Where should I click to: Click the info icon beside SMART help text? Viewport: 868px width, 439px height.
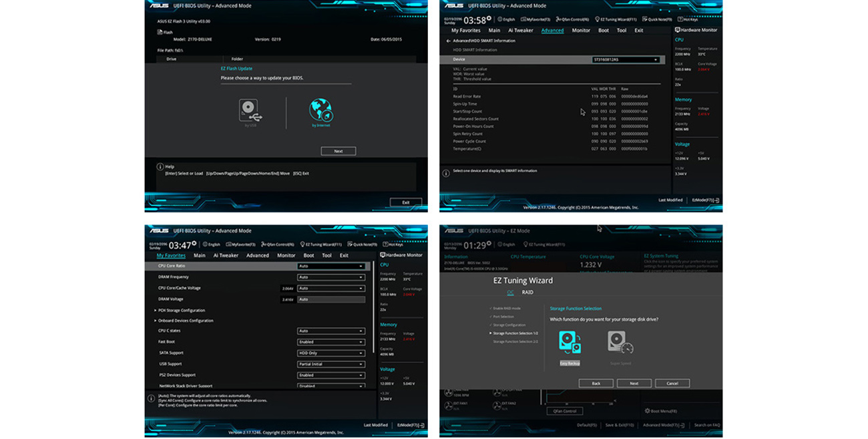446,173
